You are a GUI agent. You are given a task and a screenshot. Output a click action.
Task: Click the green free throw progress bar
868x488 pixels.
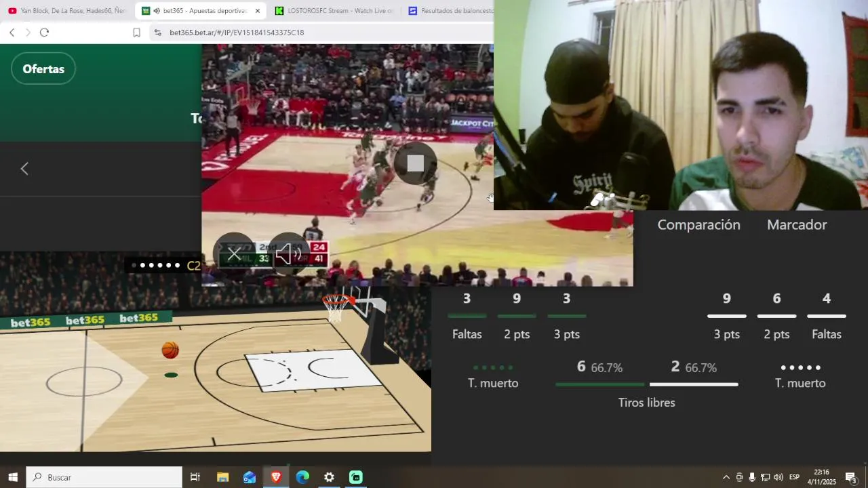point(600,385)
